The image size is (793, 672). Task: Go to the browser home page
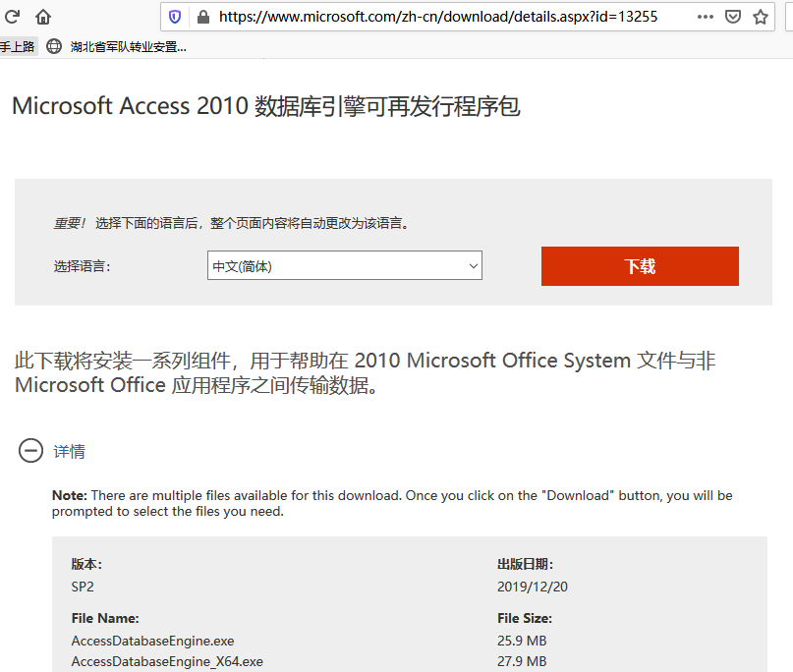43,17
